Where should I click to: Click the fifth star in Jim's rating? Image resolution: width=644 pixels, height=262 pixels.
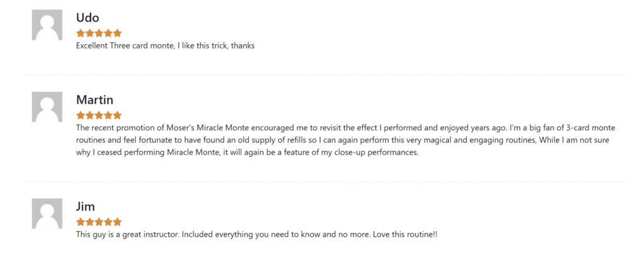(118, 222)
